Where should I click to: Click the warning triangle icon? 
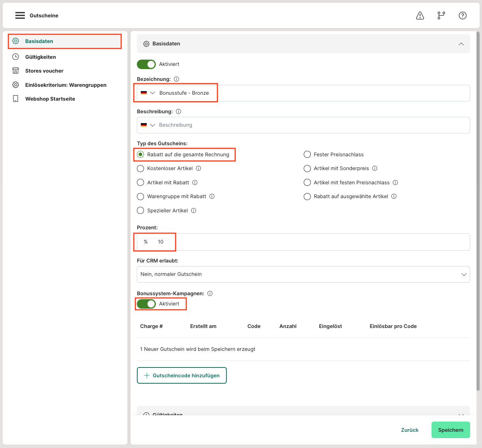point(420,15)
